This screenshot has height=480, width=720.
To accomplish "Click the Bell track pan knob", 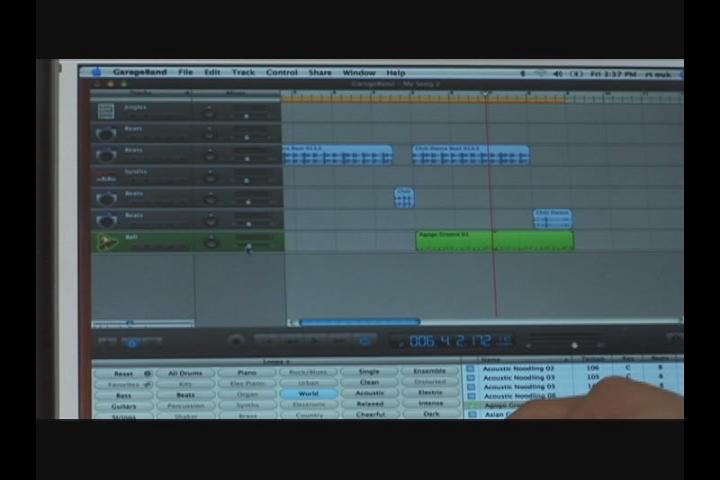I will (211, 242).
